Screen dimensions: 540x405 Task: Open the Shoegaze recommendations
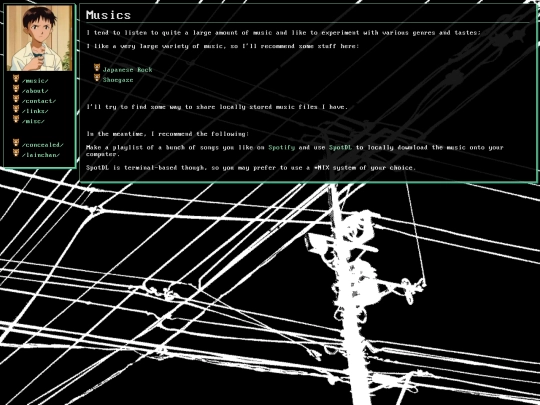(118, 80)
